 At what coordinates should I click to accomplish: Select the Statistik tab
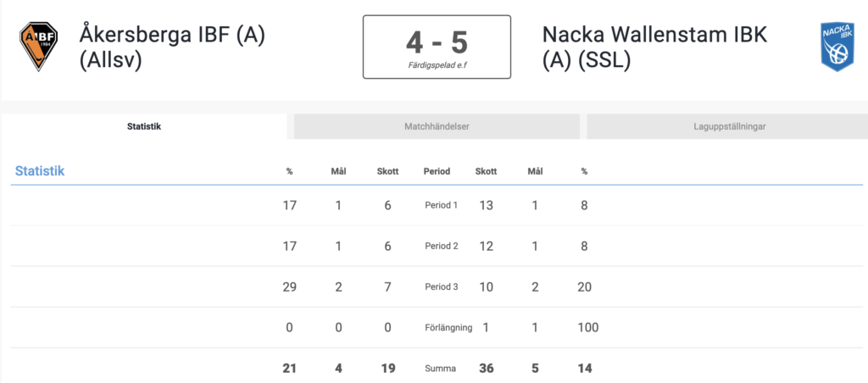[144, 126]
